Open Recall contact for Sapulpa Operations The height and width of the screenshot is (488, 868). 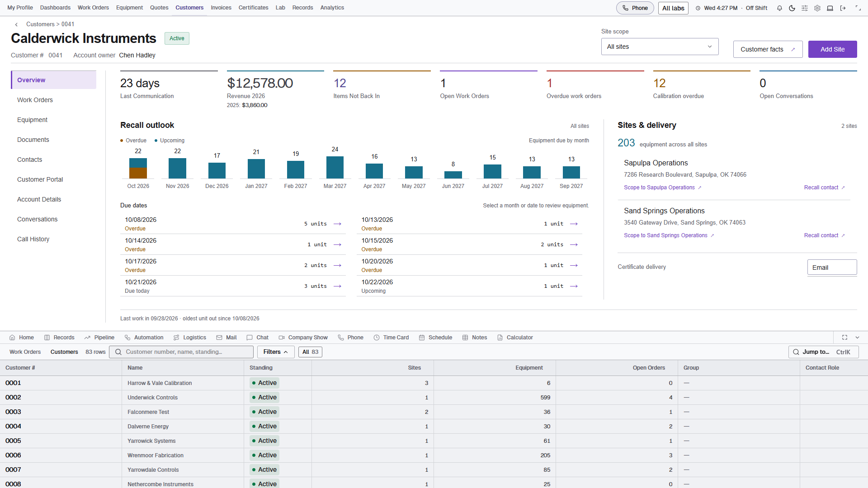[824, 188]
